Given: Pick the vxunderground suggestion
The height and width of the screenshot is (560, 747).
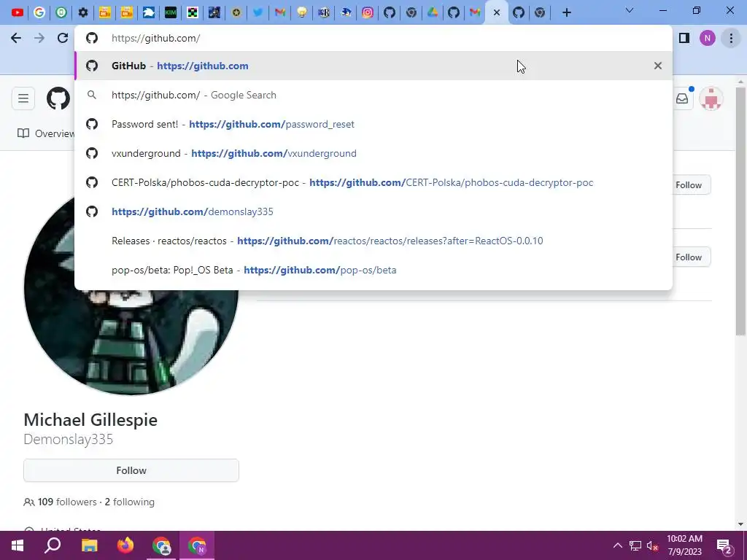Looking at the screenshot, I should click(x=373, y=153).
